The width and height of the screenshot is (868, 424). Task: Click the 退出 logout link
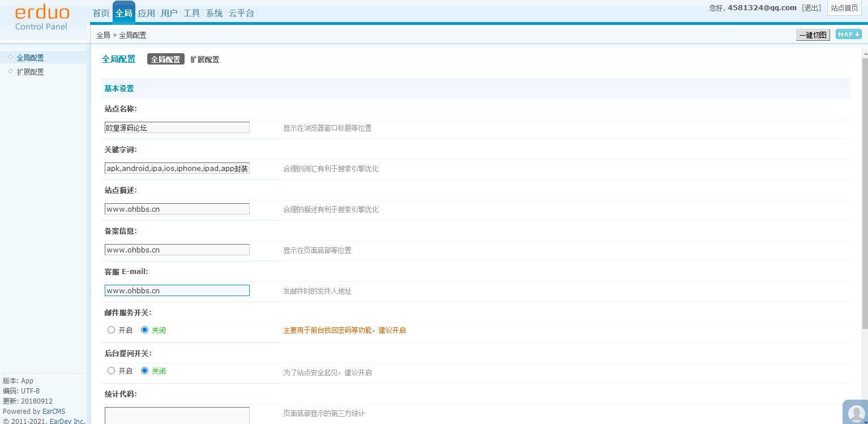[x=811, y=8]
